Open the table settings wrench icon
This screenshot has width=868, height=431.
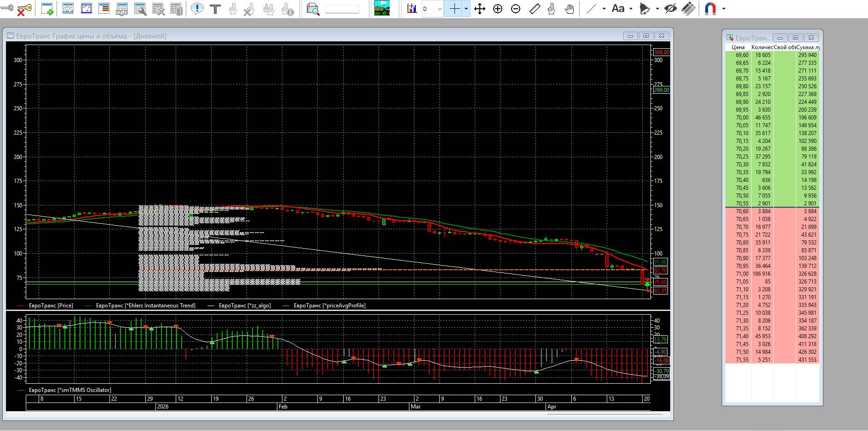[140, 9]
